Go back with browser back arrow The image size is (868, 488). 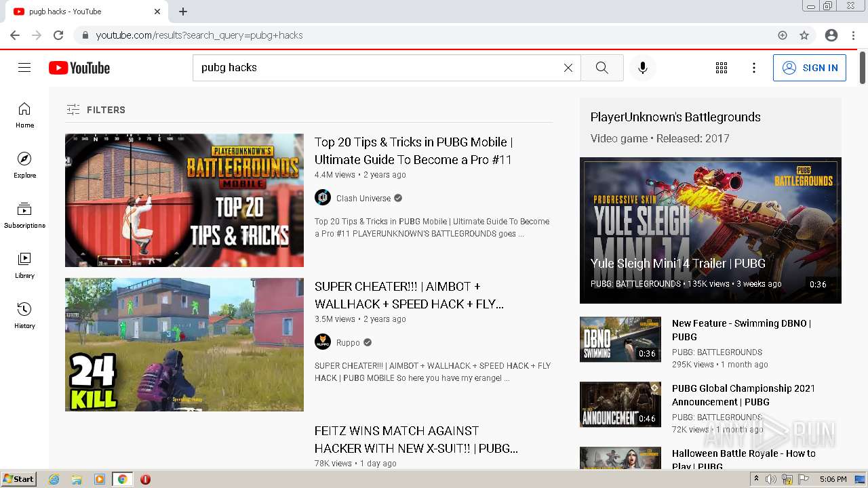tap(15, 35)
